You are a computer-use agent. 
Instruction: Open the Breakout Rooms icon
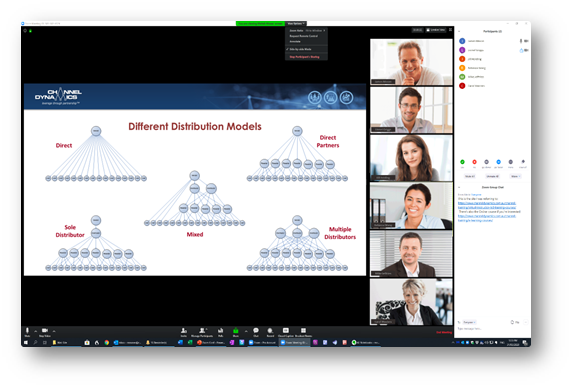coord(303,332)
